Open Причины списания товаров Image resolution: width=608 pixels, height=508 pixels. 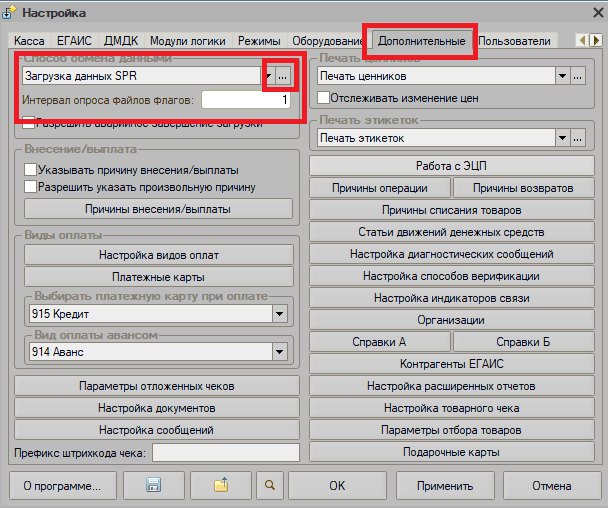(451, 210)
